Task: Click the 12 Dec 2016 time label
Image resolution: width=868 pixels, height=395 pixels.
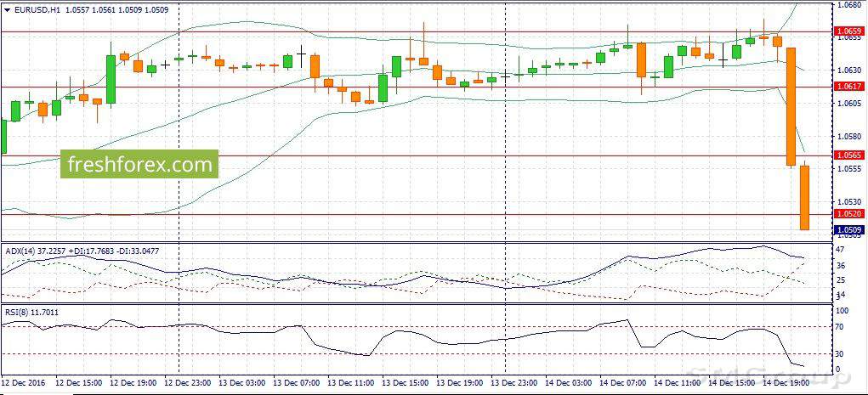Action: [24, 382]
